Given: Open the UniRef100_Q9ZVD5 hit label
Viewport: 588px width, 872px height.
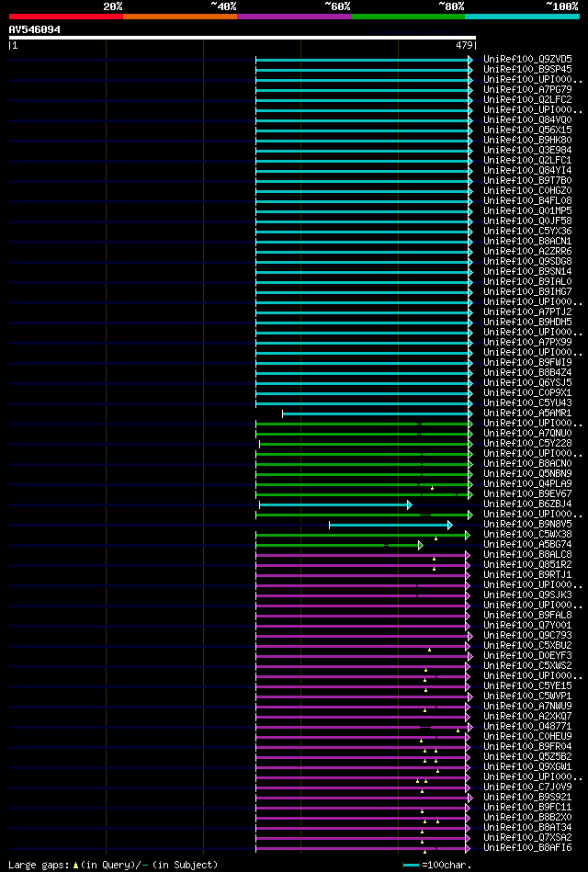Looking at the screenshot, I should click(x=528, y=59).
